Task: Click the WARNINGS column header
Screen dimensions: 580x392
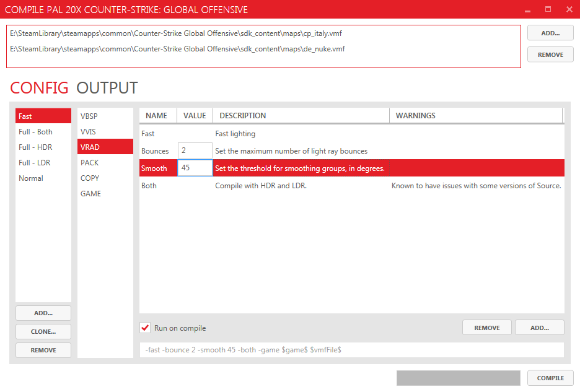Action: (x=476, y=115)
